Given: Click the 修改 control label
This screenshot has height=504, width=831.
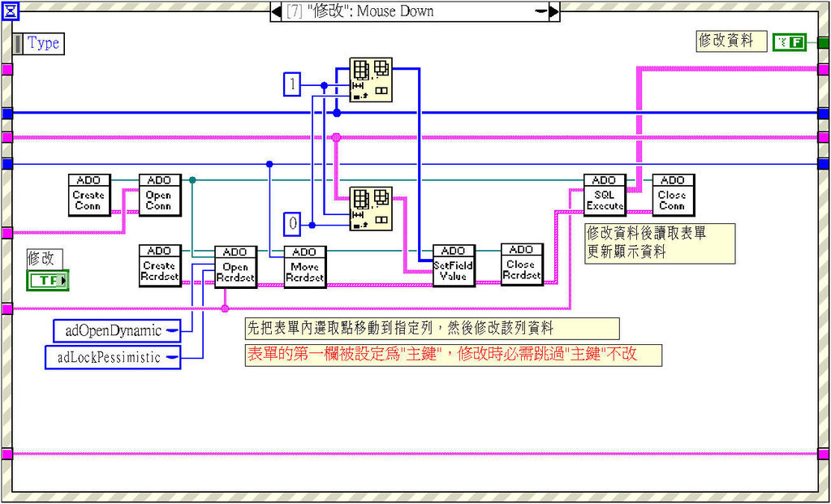Looking at the screenshot, I should coord(45,259).
